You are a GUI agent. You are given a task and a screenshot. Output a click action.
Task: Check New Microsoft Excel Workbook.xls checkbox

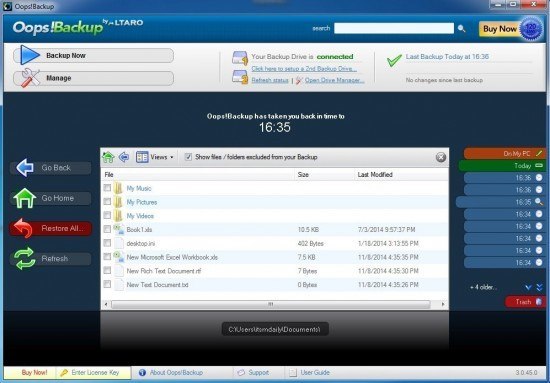click(107, 257)
